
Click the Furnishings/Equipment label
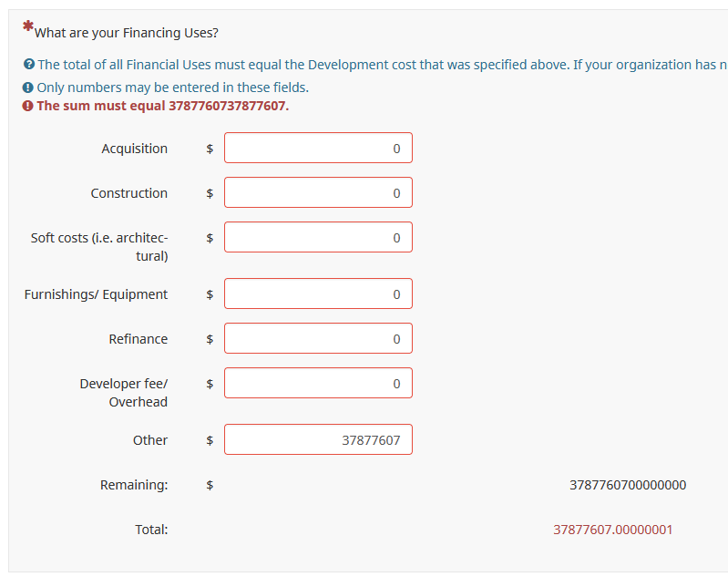(96, 294)
